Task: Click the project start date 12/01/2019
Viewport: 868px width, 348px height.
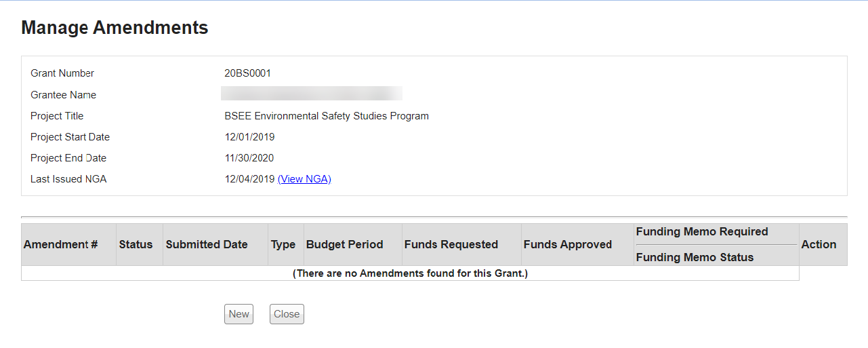Action: 249,137
